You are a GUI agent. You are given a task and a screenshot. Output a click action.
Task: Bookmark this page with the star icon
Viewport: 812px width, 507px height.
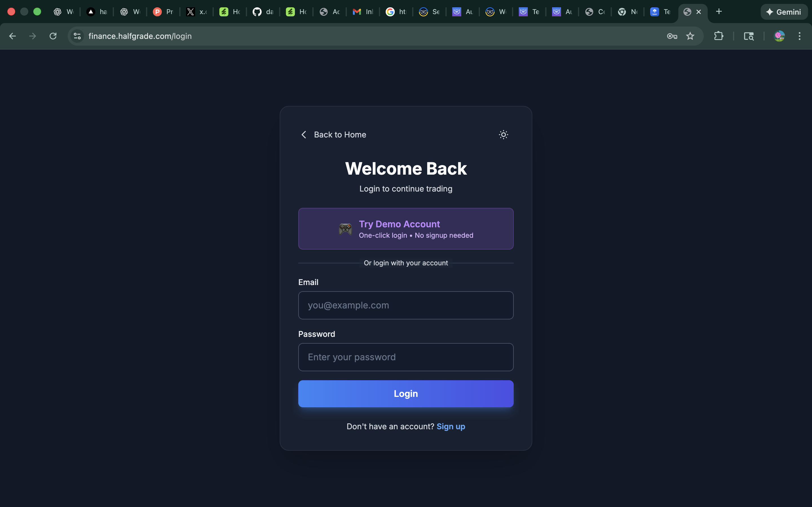pyautogui.click(x=690, y=36)
